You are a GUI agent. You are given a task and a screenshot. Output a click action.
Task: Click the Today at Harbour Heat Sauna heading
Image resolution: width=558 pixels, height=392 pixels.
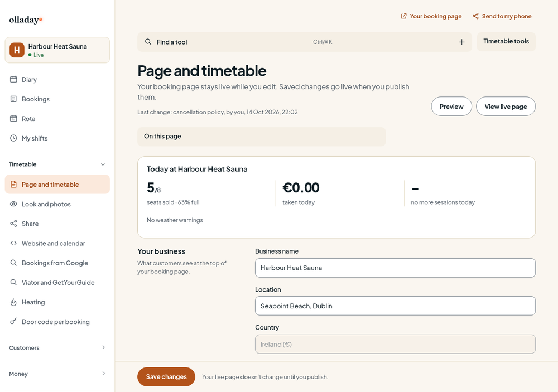click(197, 169)
